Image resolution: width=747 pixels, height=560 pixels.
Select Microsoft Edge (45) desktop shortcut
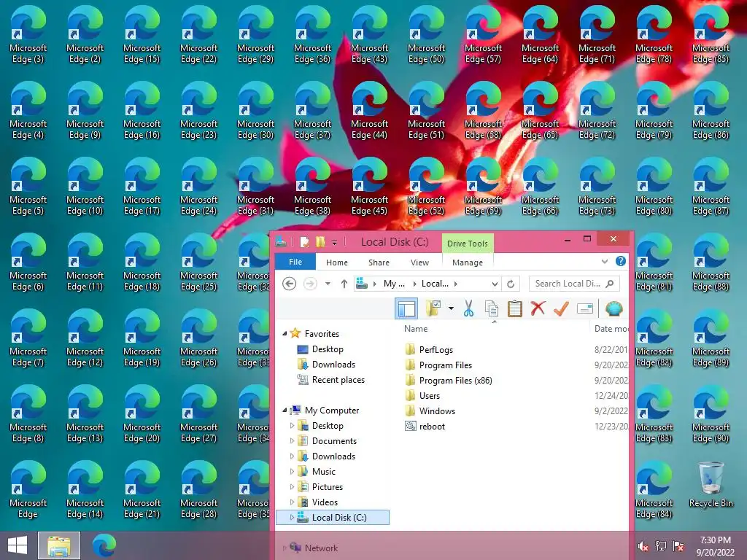369,186
